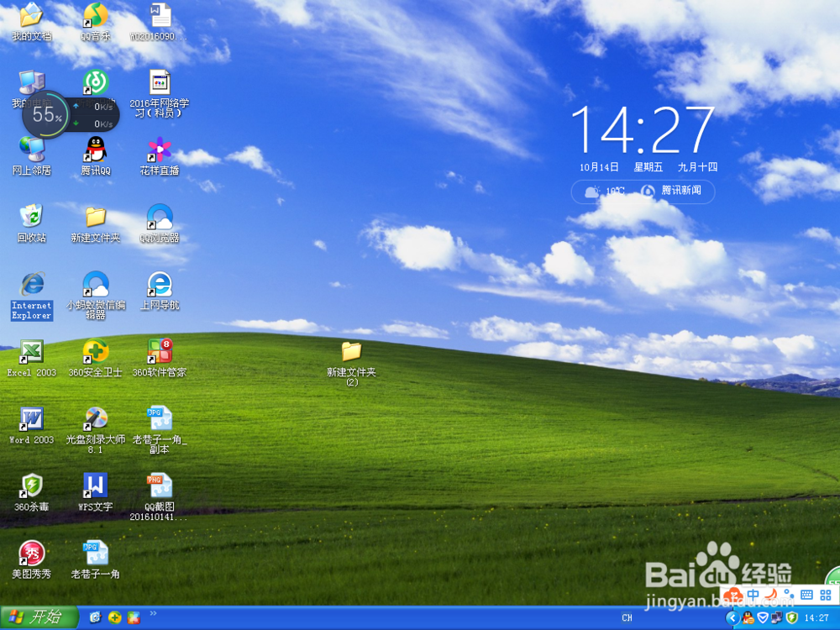The height and width of the screenshot is (630, 840).
Task: Launch the green 听歌识曲 shortcut icon
Action: [96, 82]
